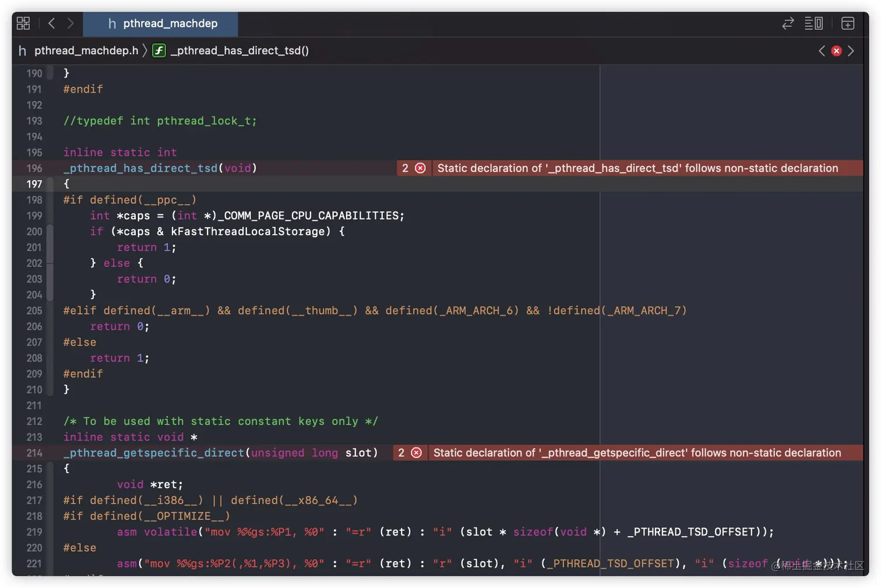Click the __OPTIMIZE__ macro on line 218

click(x=184, y=516)
